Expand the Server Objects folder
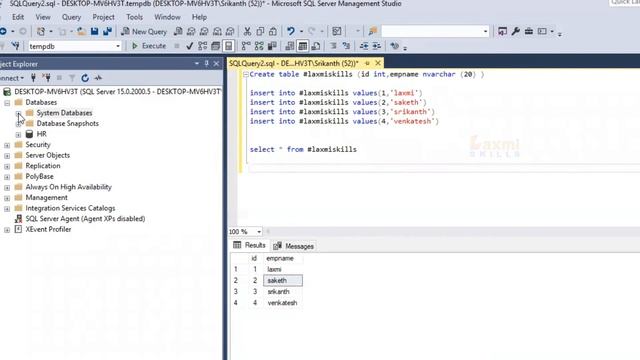The image size is (640, 360). tap(7, 156)
